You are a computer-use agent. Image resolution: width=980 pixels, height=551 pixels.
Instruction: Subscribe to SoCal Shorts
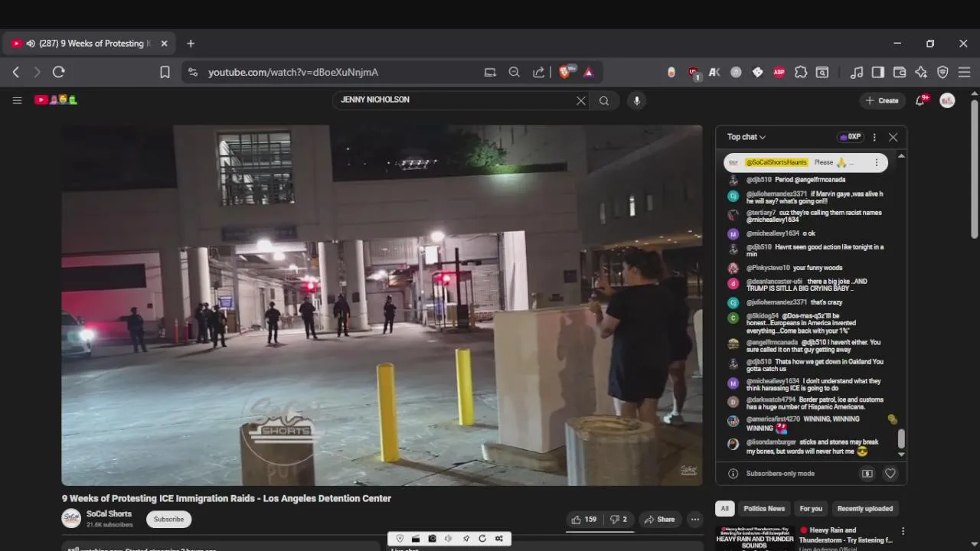(168, 519)
